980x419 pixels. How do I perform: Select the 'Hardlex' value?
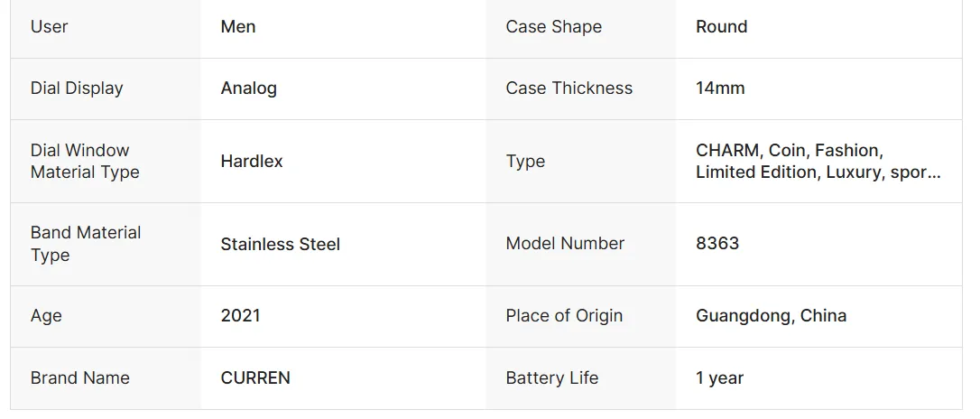pos(252,162)
